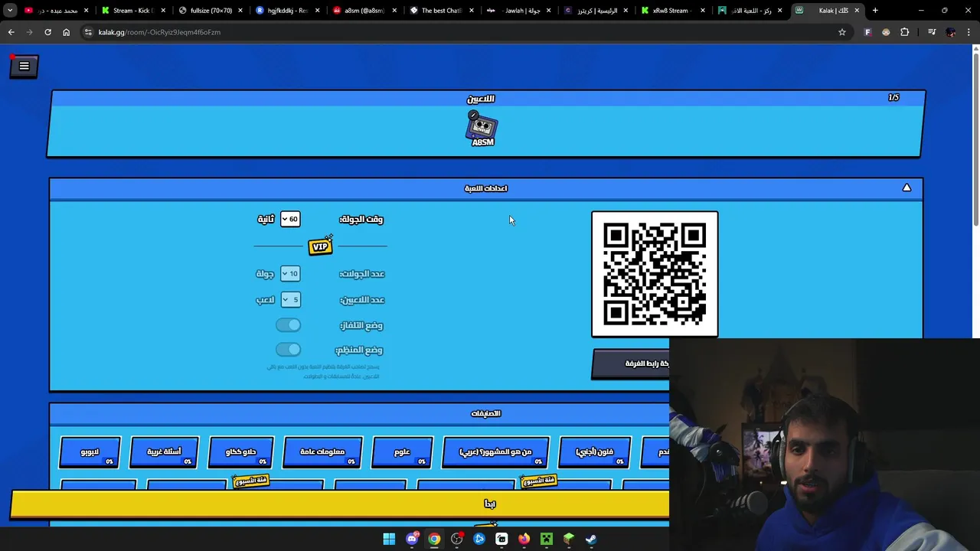
Task: Collapse the game settings panel with the triangle
Action: tap(906, 187)
